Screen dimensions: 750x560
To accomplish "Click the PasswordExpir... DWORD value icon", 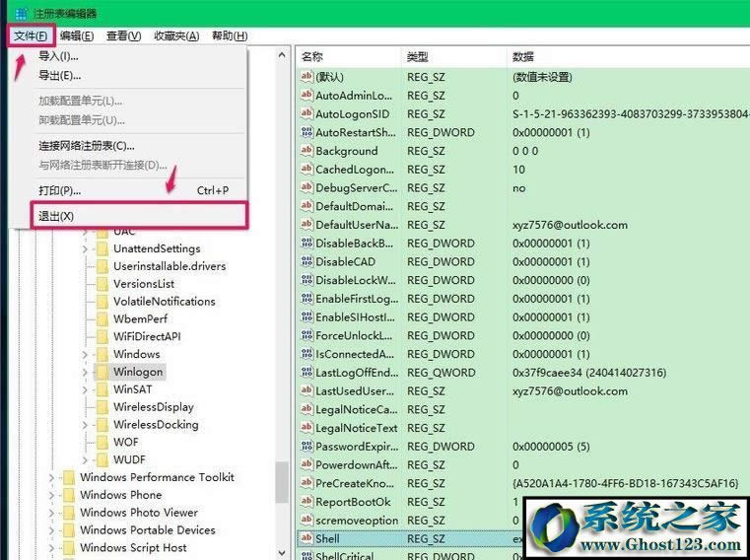I will point(307,446).
